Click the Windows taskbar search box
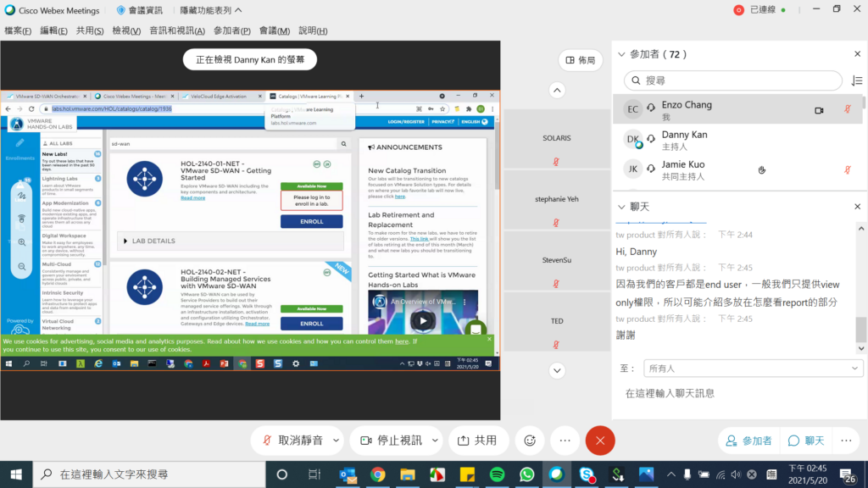 tap(149, 474)
